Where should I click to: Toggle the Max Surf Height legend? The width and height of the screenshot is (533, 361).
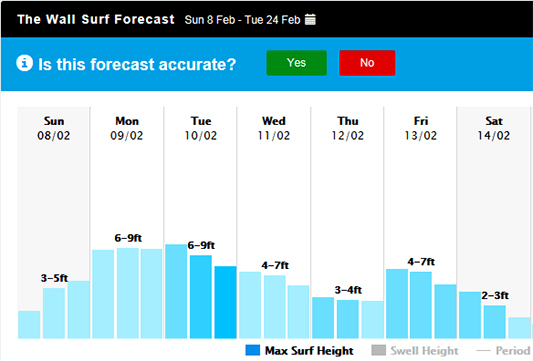click(299, 350)
